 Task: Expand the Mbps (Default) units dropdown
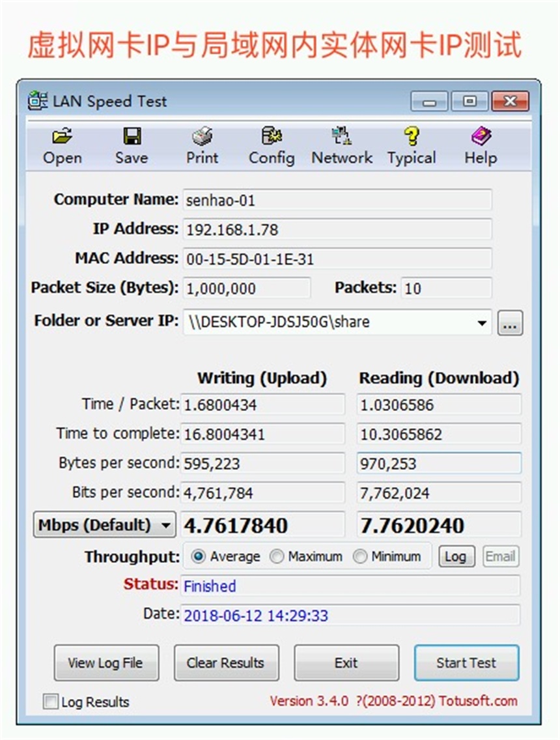pos(167,525)
